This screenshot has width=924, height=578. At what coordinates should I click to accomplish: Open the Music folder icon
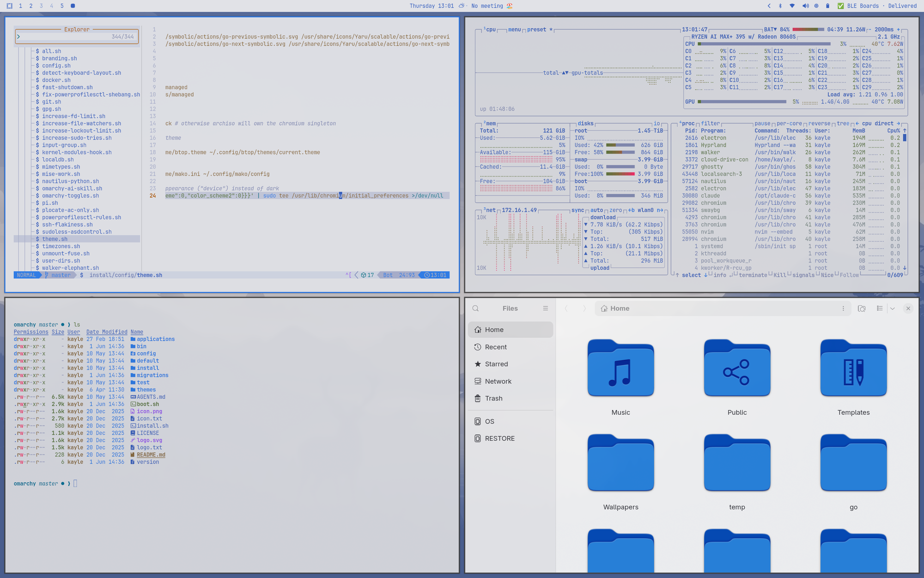pos(620,368)
